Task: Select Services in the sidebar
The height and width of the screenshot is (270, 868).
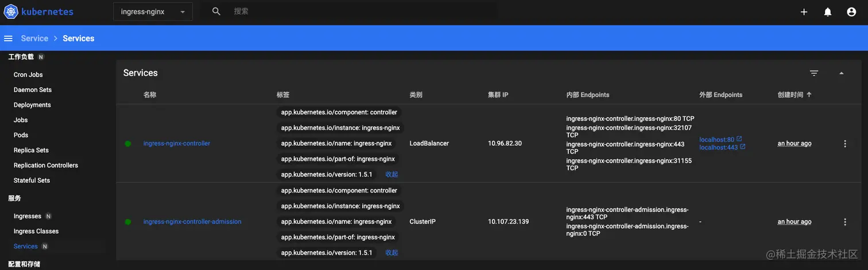Action: [26, 246]
